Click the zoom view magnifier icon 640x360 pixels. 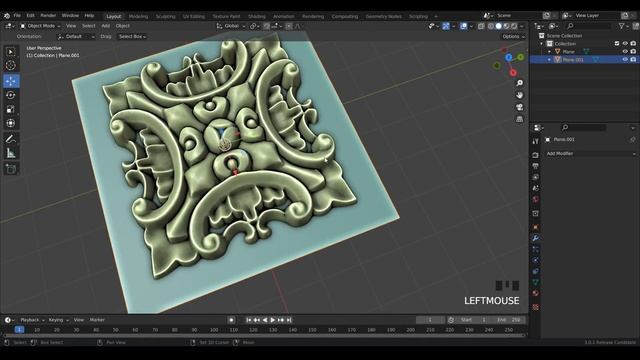click(519, 83)
